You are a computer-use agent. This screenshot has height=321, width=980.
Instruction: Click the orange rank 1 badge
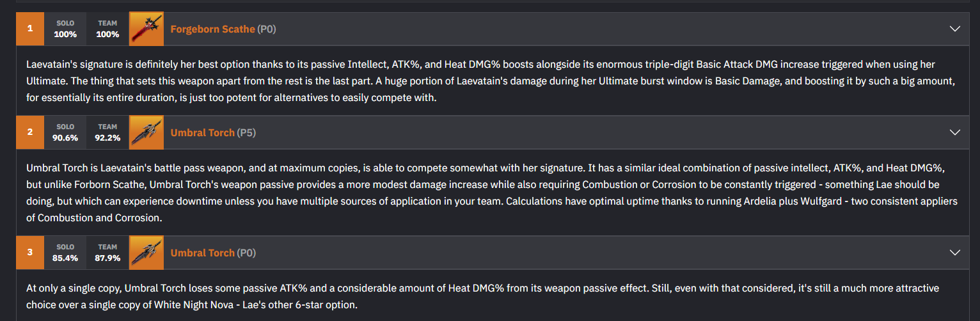[x=30, y=29]
